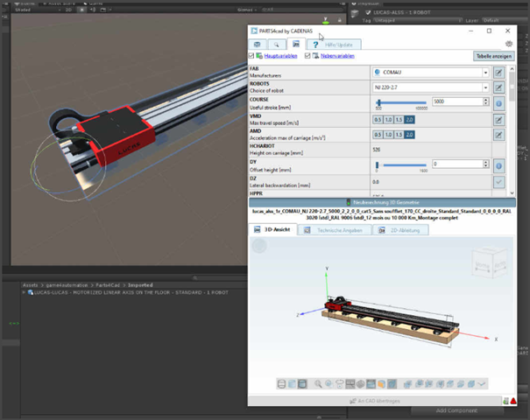Click the info icon beside Offset height
530x420 pixels.
tap(498, 165)
